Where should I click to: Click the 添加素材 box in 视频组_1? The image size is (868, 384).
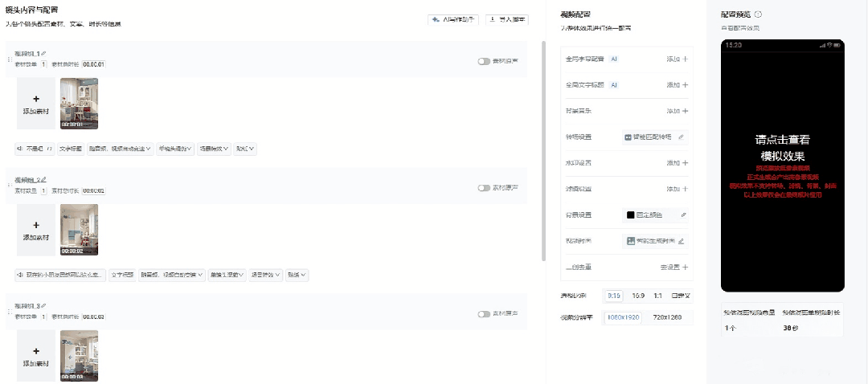[x=36, y=104]
